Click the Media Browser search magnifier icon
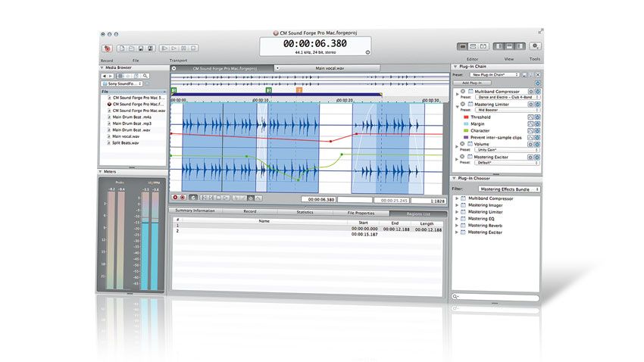 145,76
